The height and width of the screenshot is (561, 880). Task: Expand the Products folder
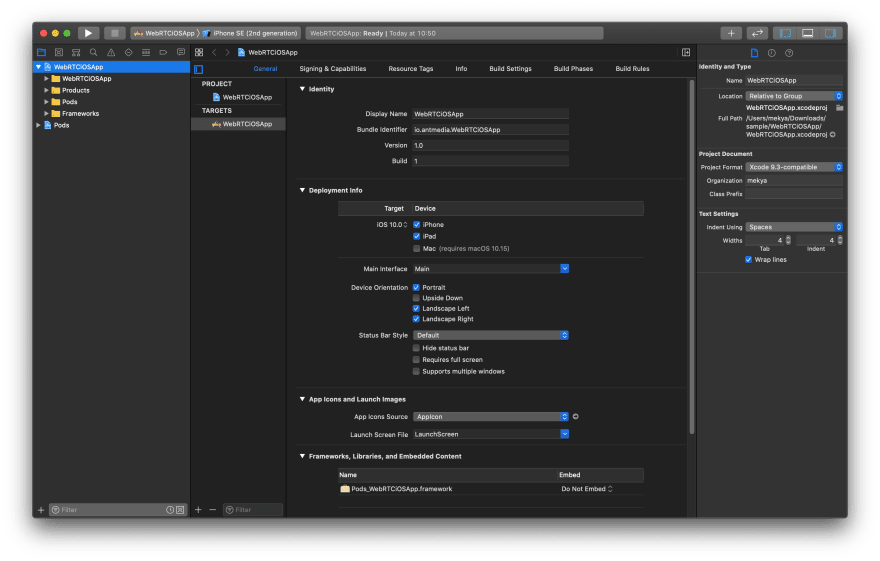(x=46, y=90)
